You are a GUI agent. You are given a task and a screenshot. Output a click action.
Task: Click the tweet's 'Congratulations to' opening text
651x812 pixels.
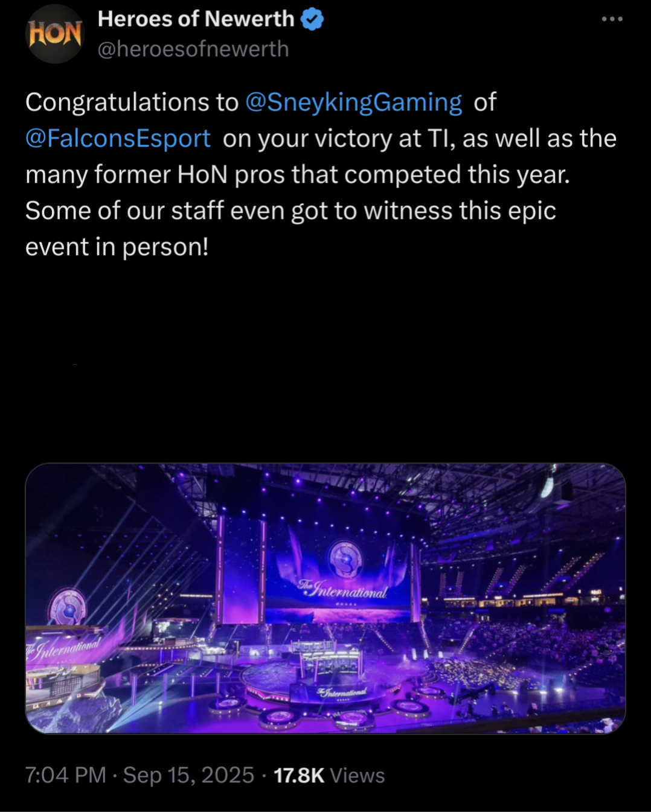[132, 102]
